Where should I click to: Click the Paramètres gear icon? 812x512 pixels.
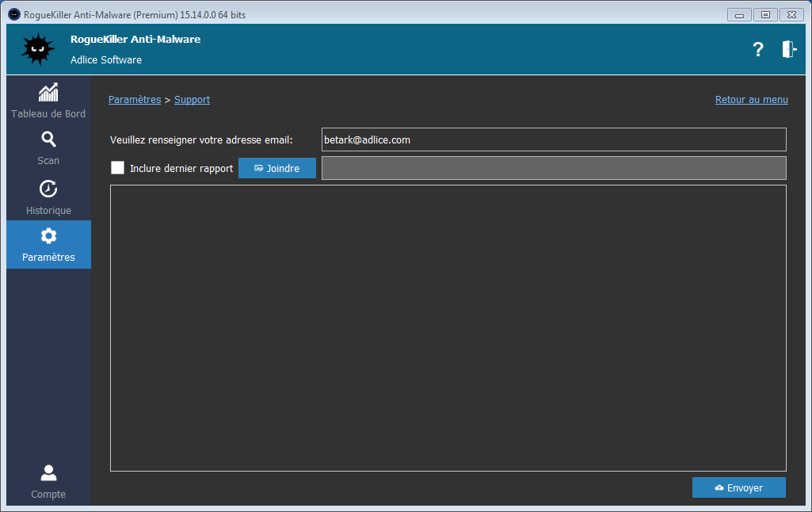(x=48, y=236)
